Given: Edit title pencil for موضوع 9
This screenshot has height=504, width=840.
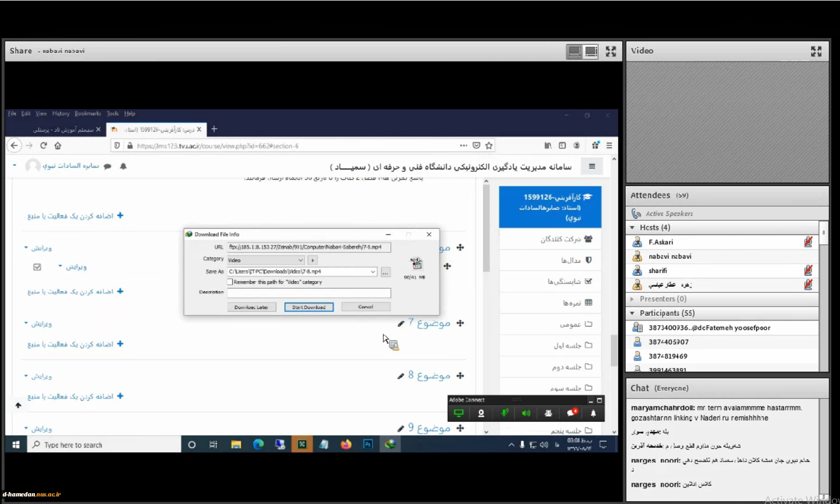Looking at the screenshot, I should (401, 428).
